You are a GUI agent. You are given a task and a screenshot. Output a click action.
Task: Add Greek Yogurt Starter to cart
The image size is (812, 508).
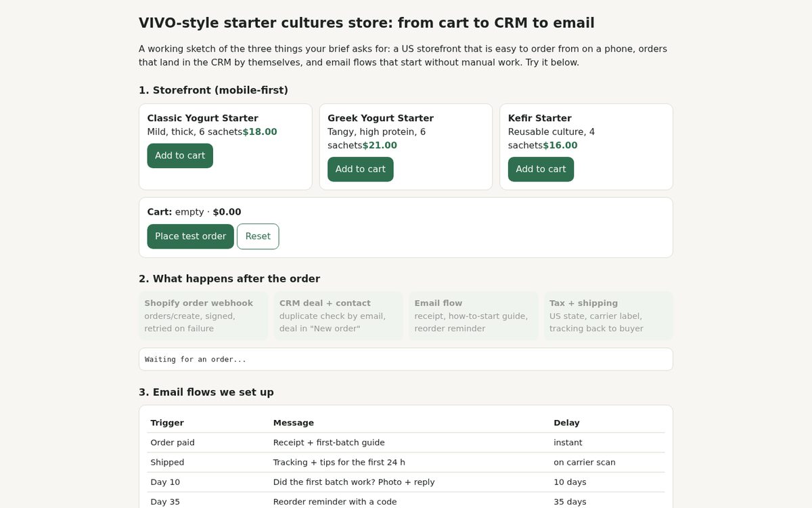[361, 169]
